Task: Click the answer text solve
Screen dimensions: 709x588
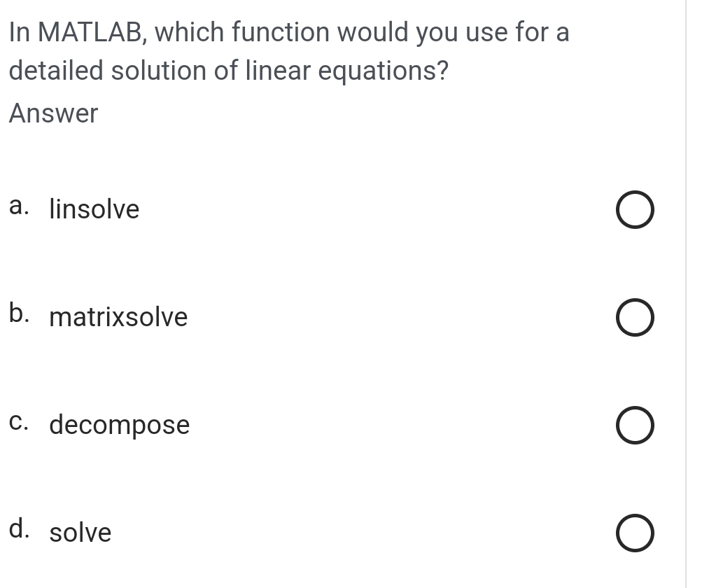Action: click(80, 533)
